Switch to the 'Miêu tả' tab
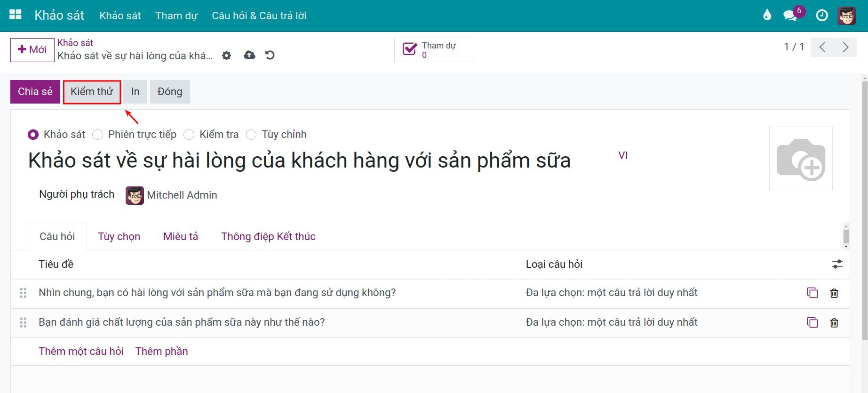Image resolution: width=868 pixels, height=393 pixels. 181,236
